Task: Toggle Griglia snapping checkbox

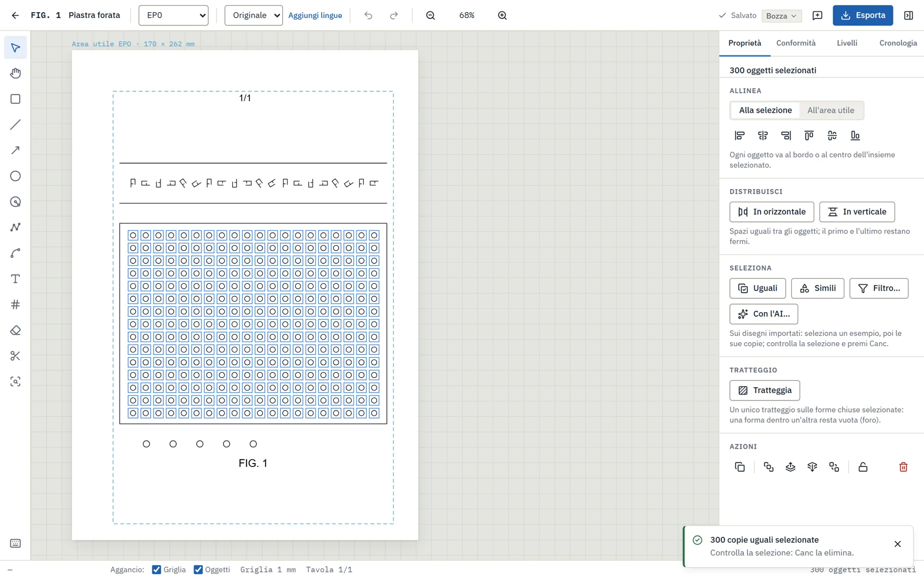Action: (157, 570)
